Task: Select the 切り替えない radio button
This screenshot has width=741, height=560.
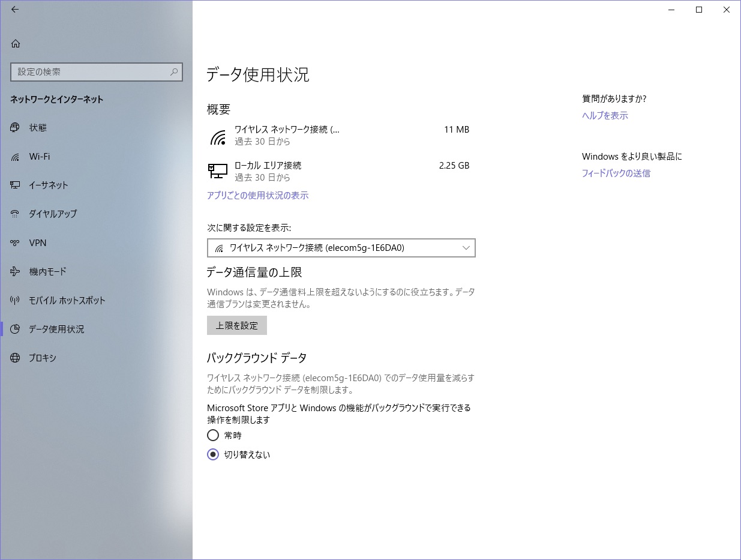Action: (213, 454)
